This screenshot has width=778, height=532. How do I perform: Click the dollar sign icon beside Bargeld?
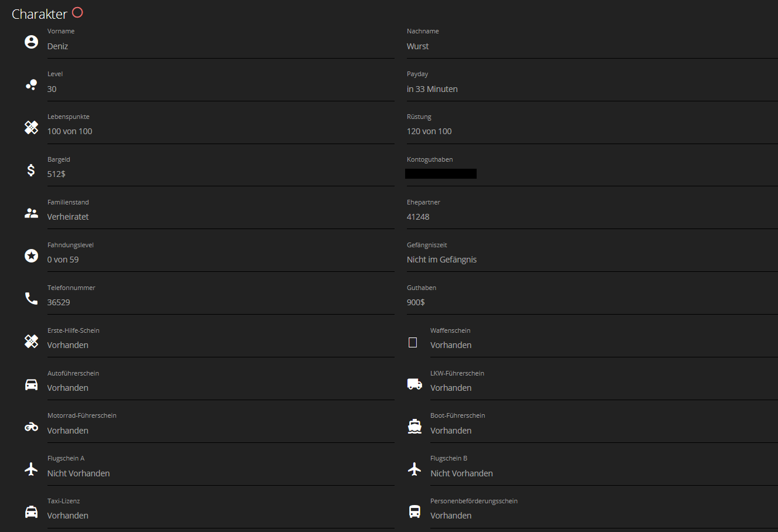tap(31, 170)
